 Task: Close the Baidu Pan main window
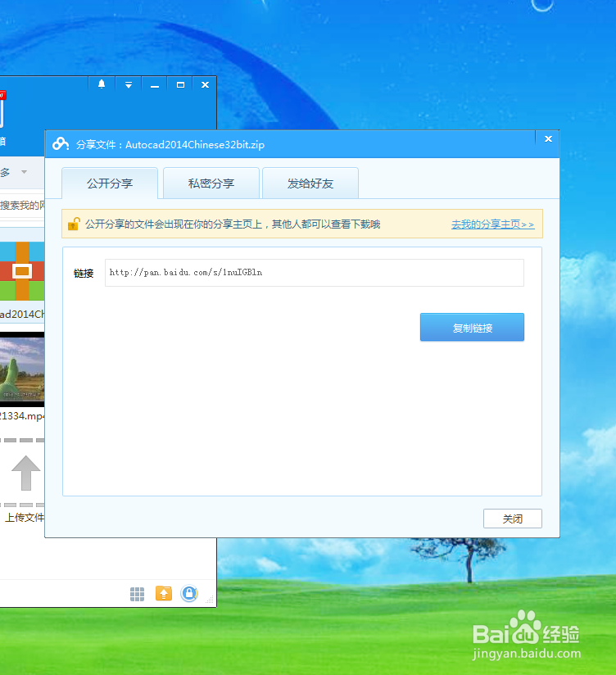205,85
